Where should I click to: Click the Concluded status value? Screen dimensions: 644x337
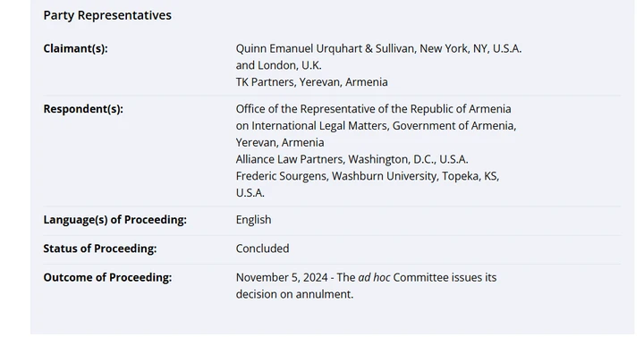262,249
